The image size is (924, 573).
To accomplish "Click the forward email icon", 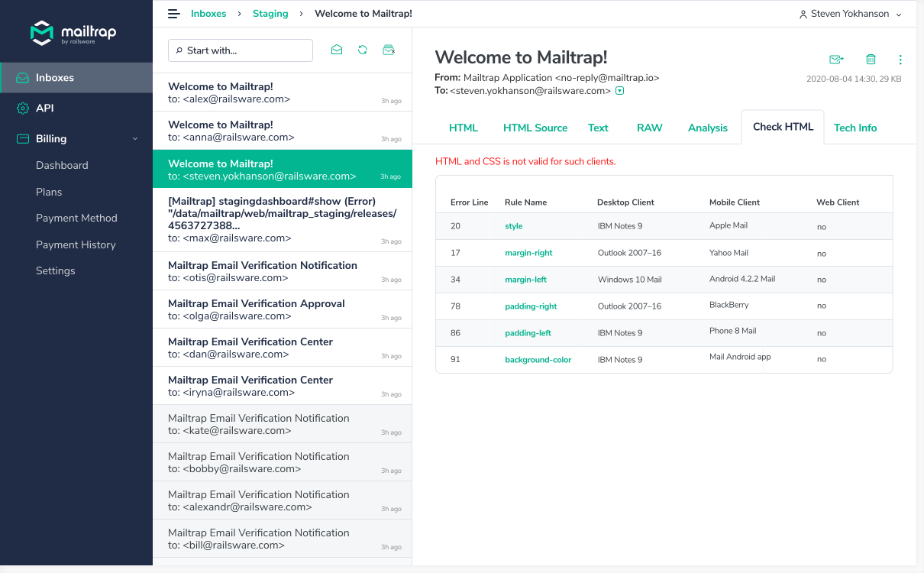I will (x=836, y=60).
